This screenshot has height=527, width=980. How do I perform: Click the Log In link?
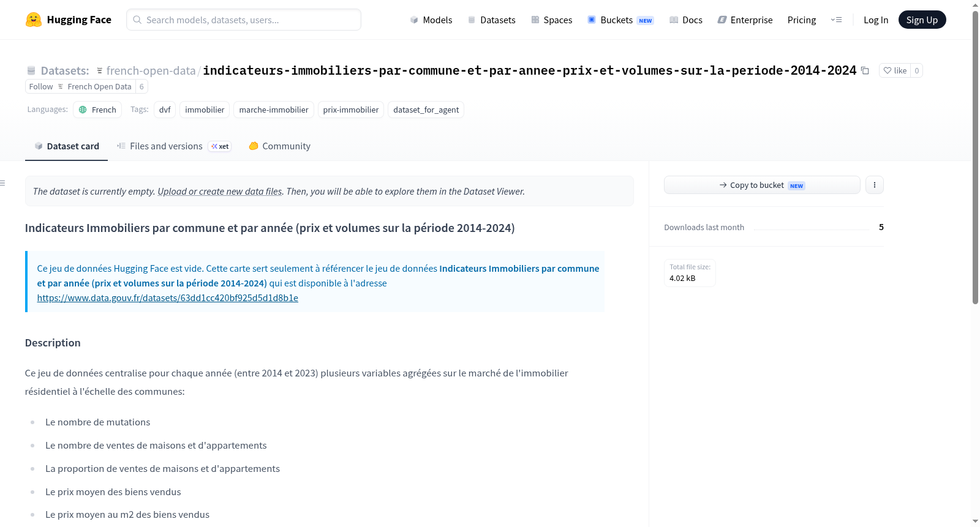876,20
